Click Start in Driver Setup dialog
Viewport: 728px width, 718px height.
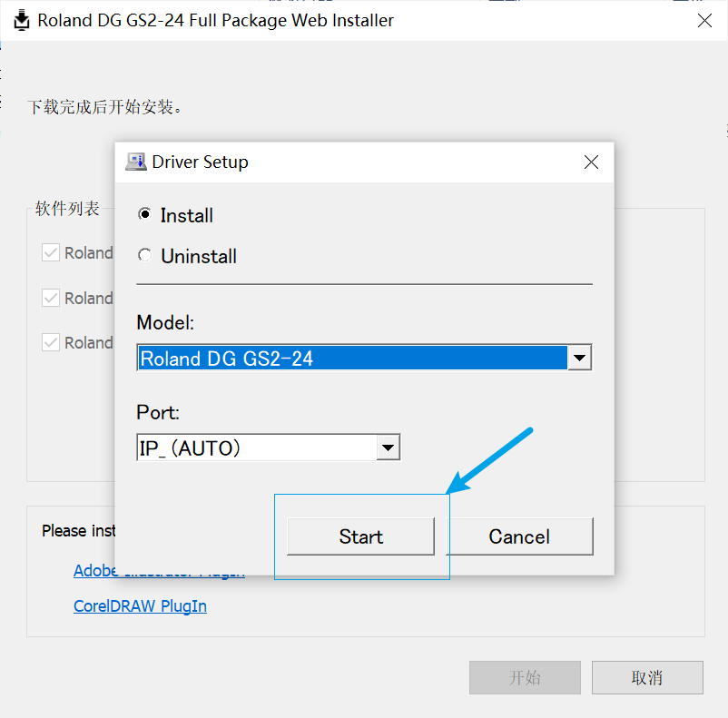360,536
